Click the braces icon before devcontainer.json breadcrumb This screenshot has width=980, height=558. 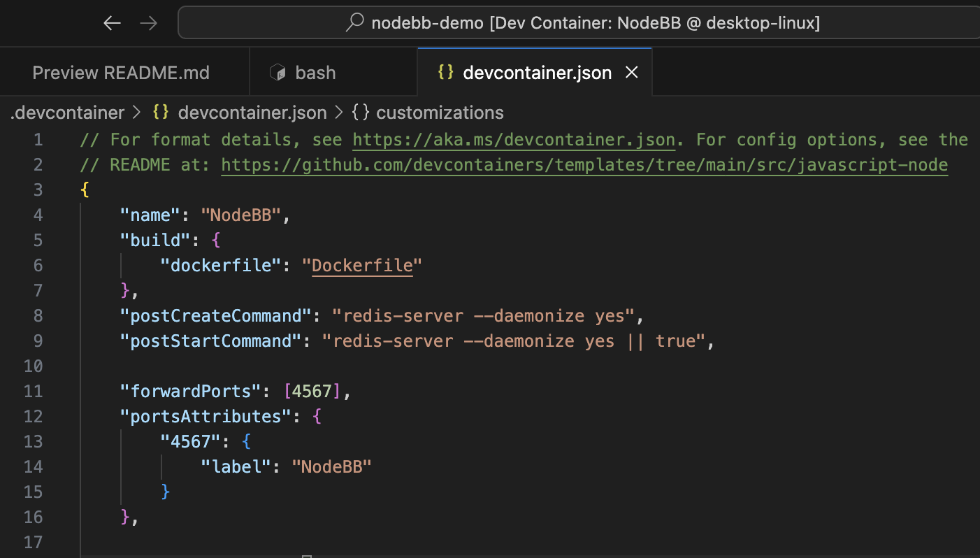click(161, 113)
